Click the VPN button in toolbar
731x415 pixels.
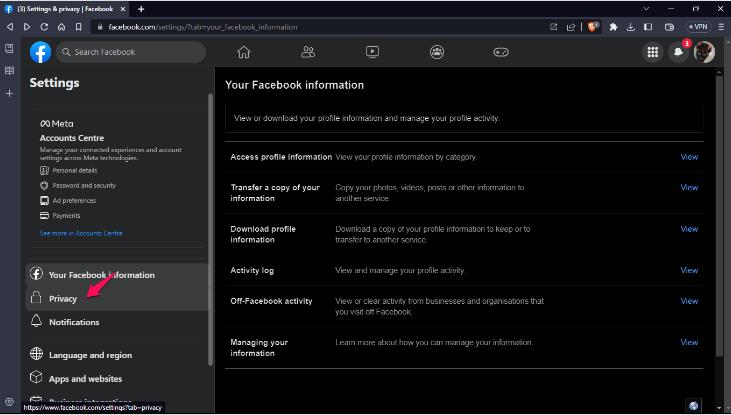[698, 27]
